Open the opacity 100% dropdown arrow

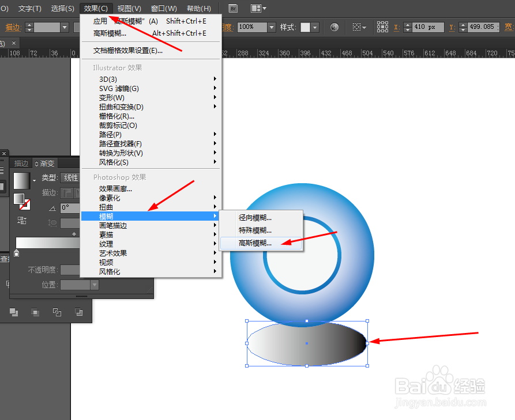(x=271, y=27)
